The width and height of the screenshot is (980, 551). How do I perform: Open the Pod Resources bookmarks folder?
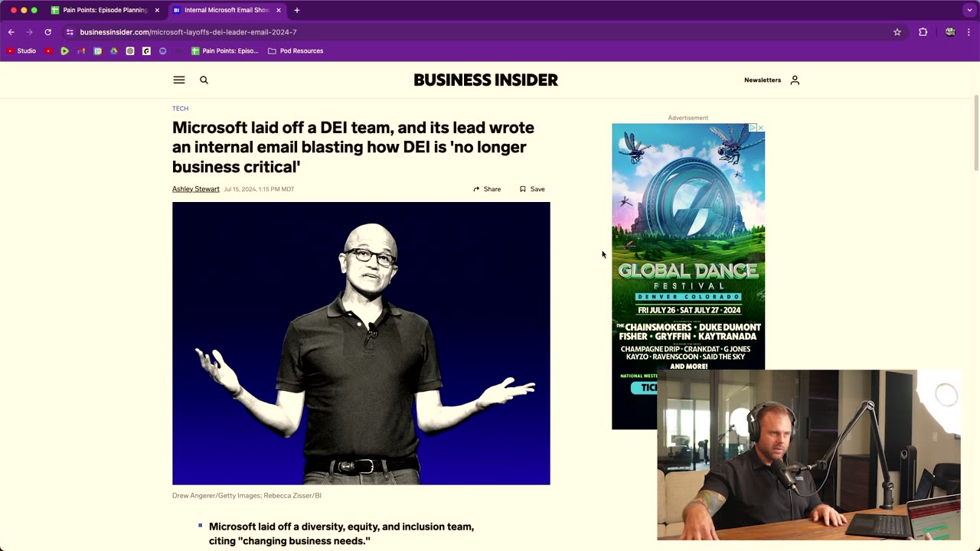(x=296, y=51)
